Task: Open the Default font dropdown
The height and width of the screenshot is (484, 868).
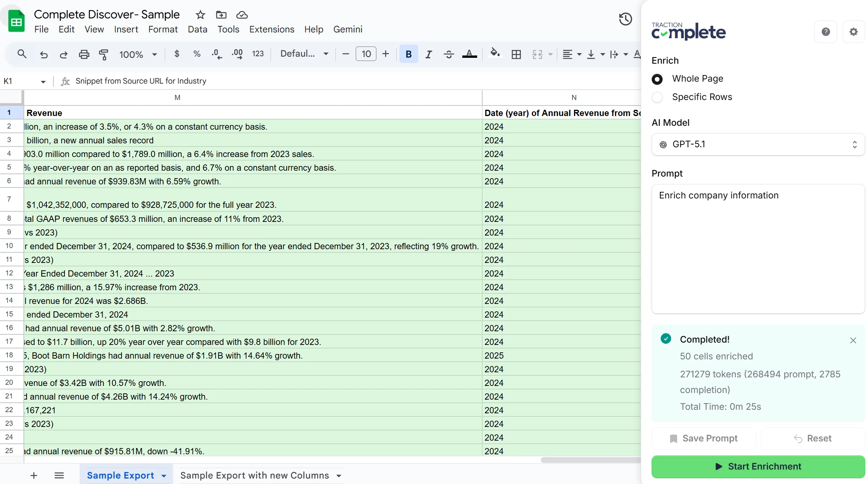Action: click(x=304, y=54)
